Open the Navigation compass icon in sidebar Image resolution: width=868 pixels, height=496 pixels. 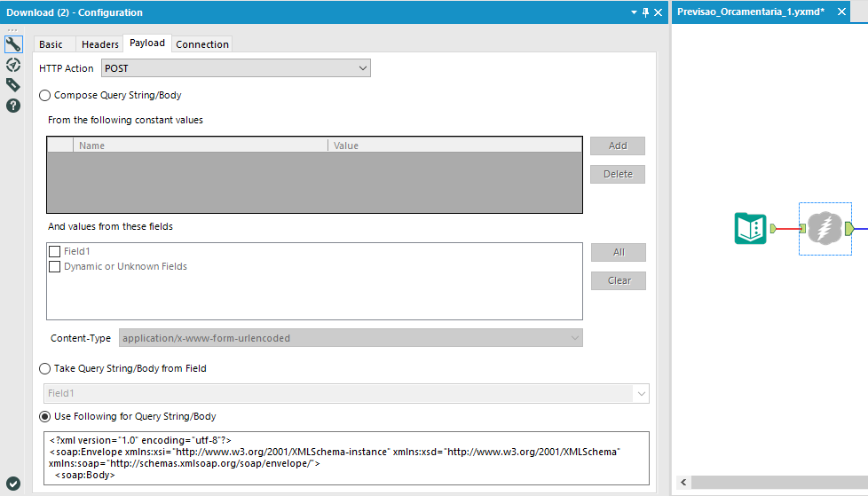13,65
